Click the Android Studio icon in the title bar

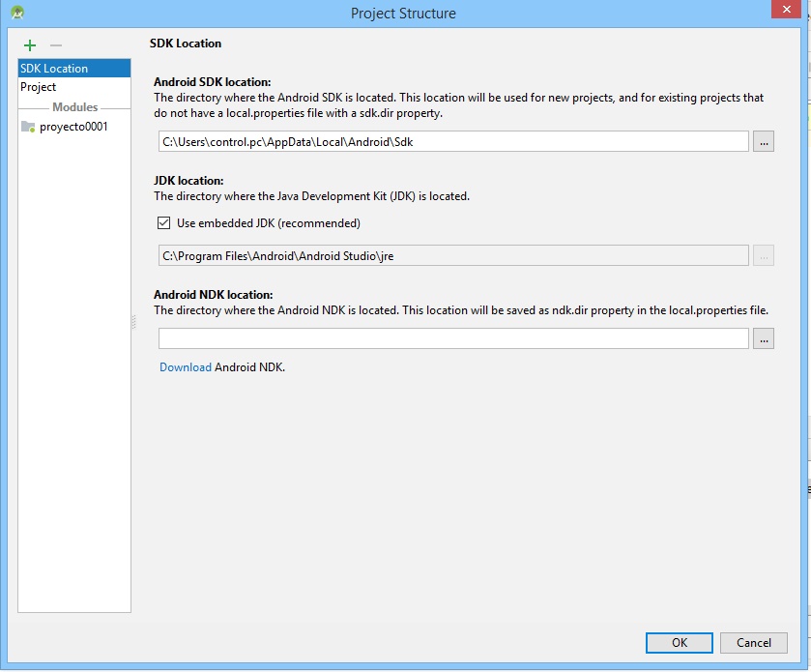[x=17, y=13]
